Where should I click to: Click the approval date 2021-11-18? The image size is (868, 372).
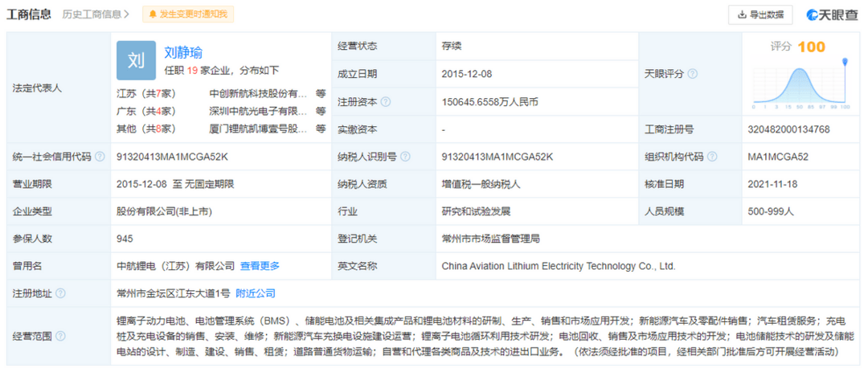click(772, 184)
